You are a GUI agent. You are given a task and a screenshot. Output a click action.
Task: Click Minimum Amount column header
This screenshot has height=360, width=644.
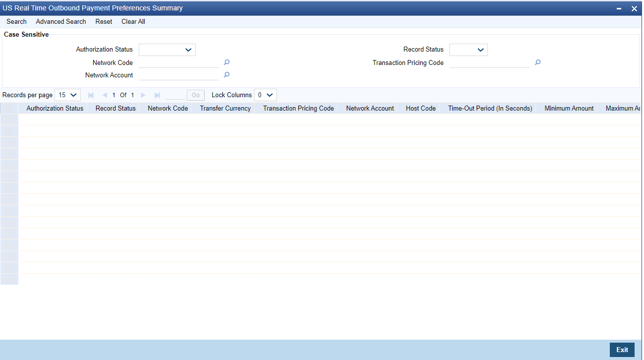click(x=569, y=108)
